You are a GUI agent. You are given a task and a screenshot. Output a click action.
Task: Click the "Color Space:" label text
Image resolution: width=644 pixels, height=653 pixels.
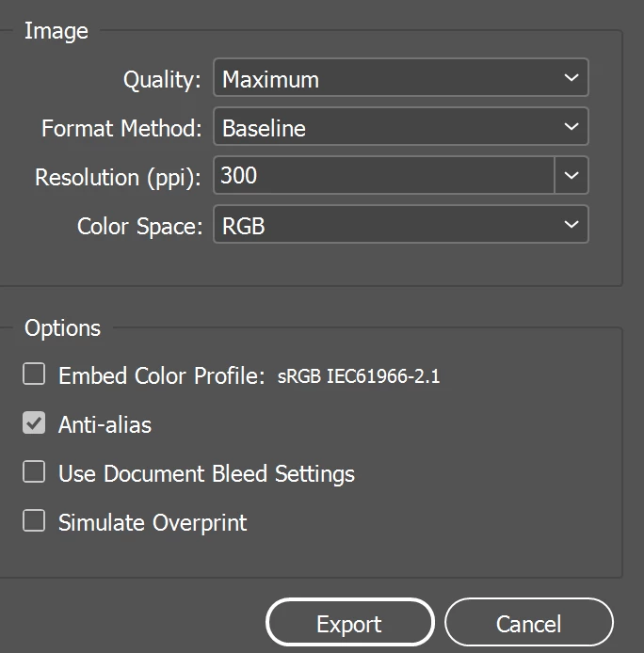coord(139,227)
